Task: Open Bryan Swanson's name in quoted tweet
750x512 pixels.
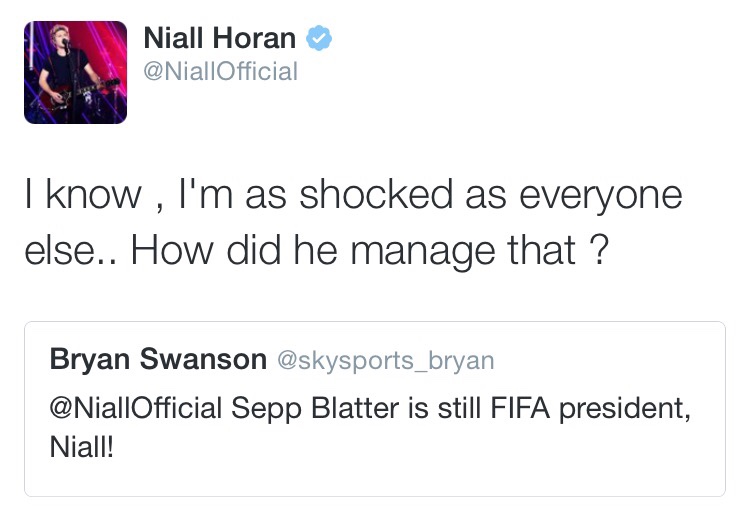Action: 158,359
